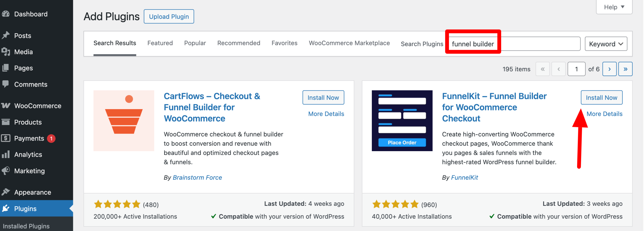
Task: Click the "195 items" count text
Action: 516,69
